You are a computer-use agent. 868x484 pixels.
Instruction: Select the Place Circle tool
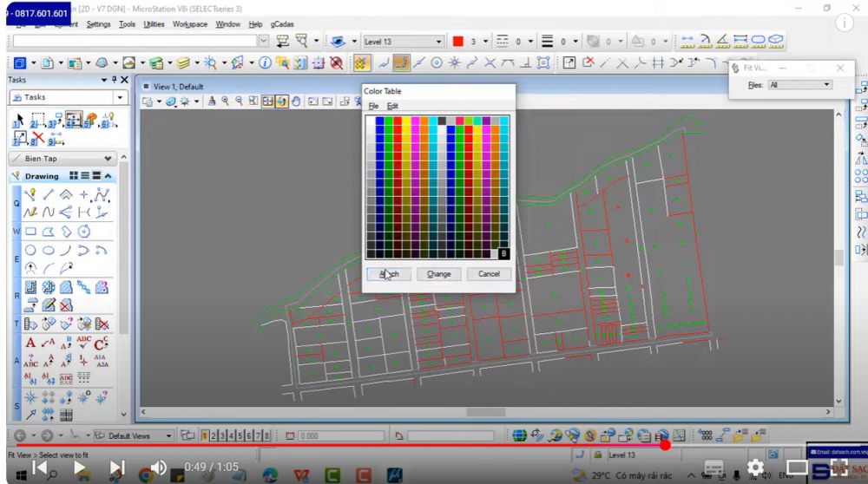tap(31, 250)
